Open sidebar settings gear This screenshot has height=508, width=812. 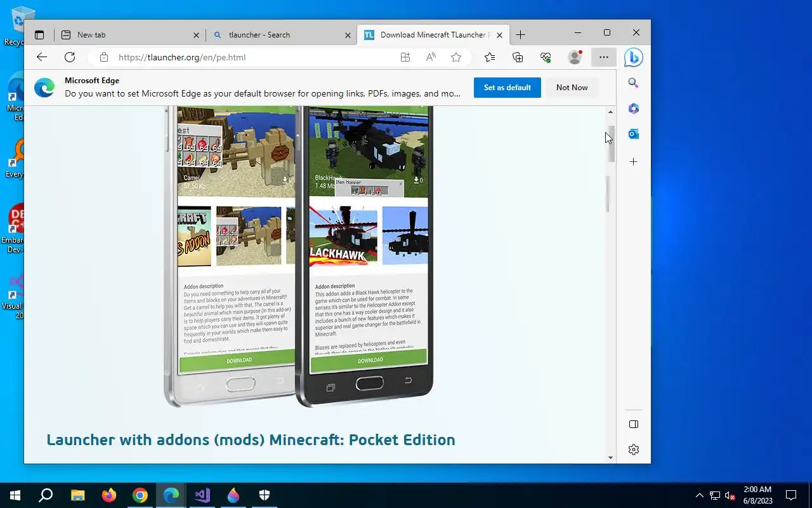[633, 450]
